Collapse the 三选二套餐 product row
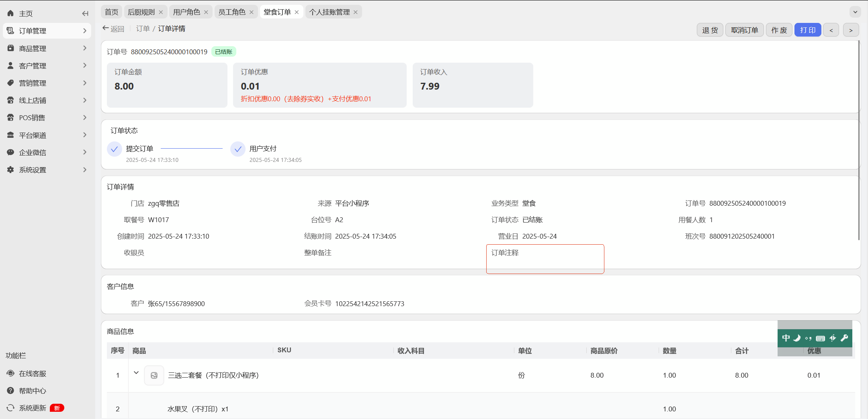 click(x=136, y=373)
